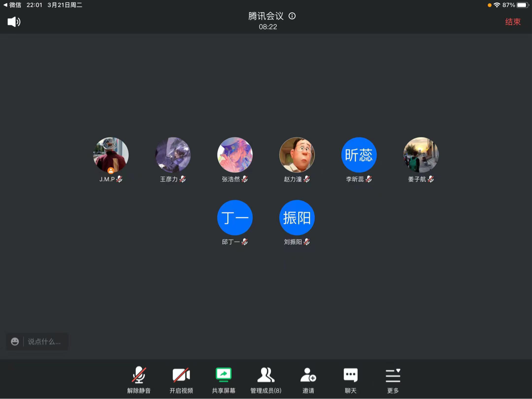Tap the 邀请 invite icon
532x399 pixels.
308,380
